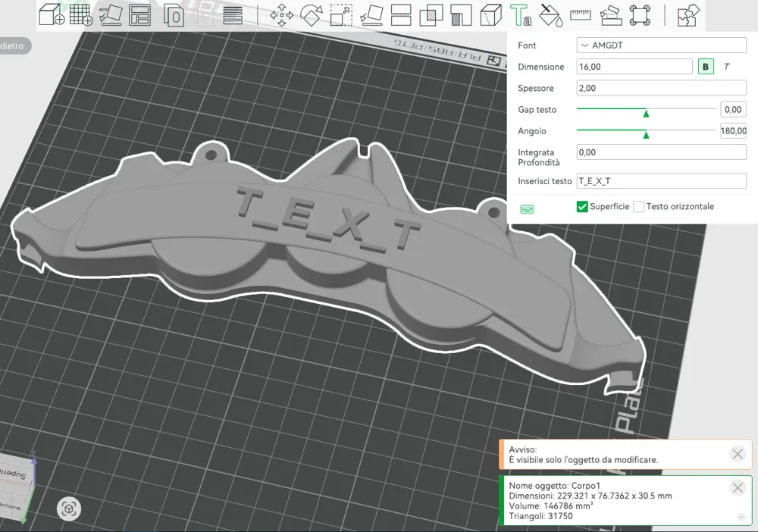The height and width of the screenshot is (532, 758).
Task: Open the Font dropdown AMGDT
Action: [661, 45]
